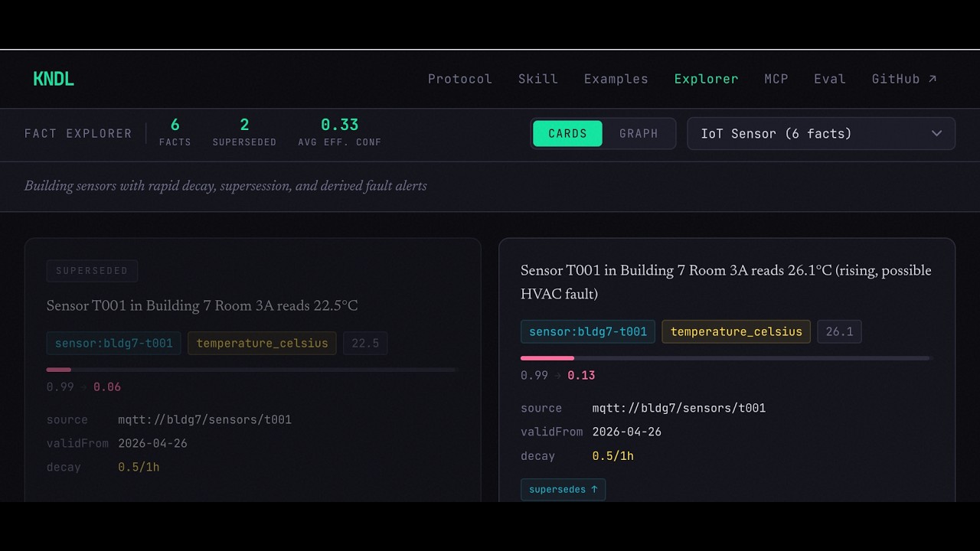Click sensor:bldg7-t001 tag on the superseded card
This screenshot has height=551, width=980.
tap(114, 343)
